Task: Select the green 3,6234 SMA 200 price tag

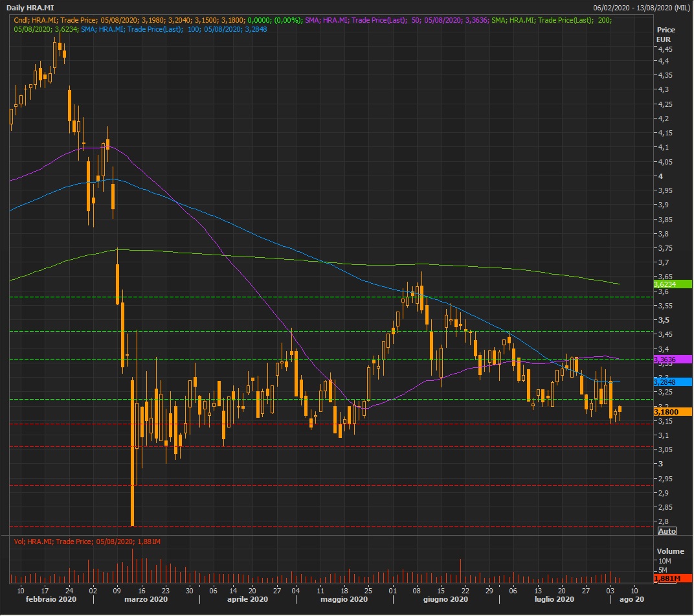Action: pos(673,284)
